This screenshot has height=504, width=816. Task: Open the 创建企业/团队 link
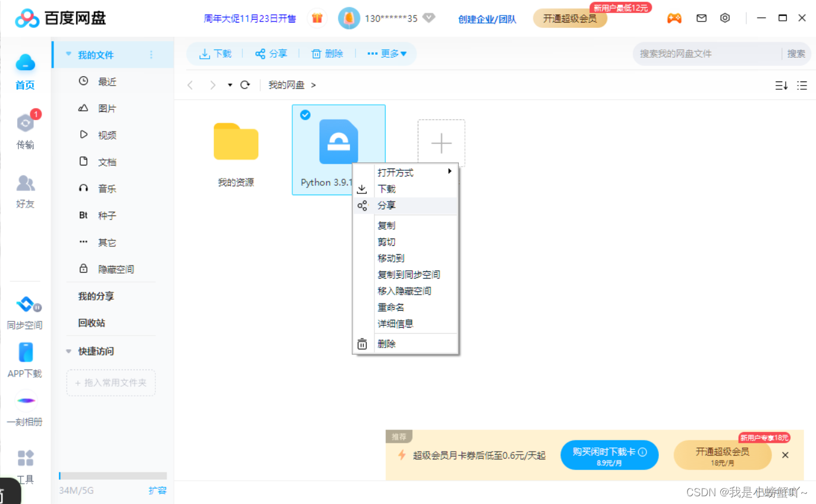click(487, 19)
